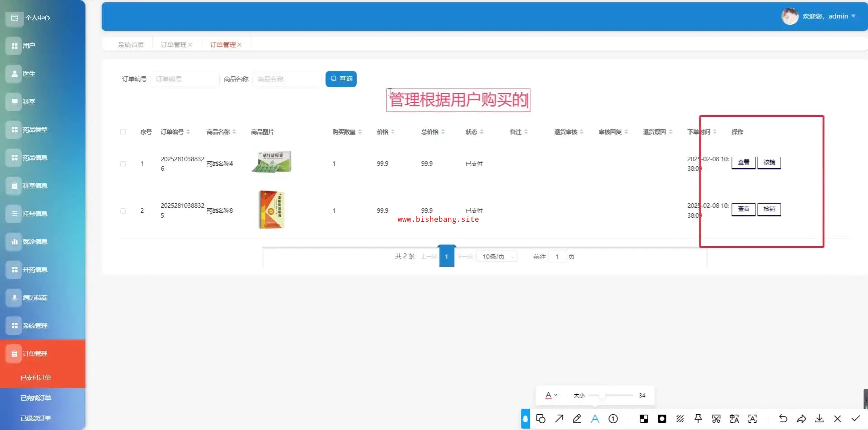Select the checkered mosaic tool
868x430 pixels.
coord(644,419)
